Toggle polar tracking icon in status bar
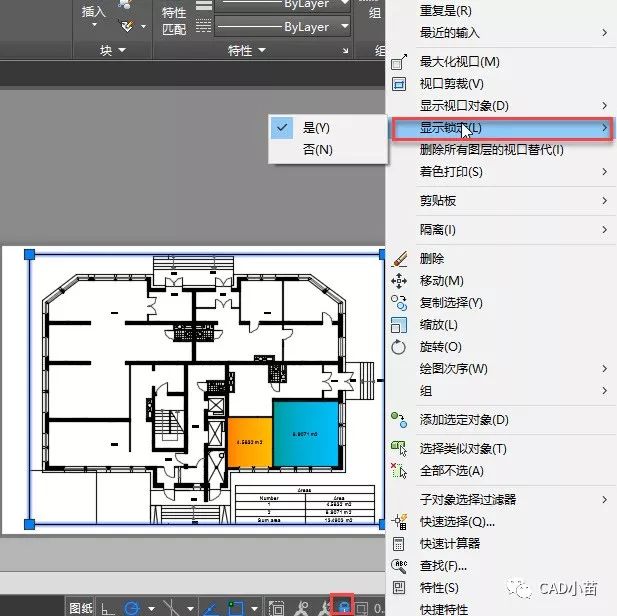The width and height of the screenshot is (617, 616). [x=131, y=607]
